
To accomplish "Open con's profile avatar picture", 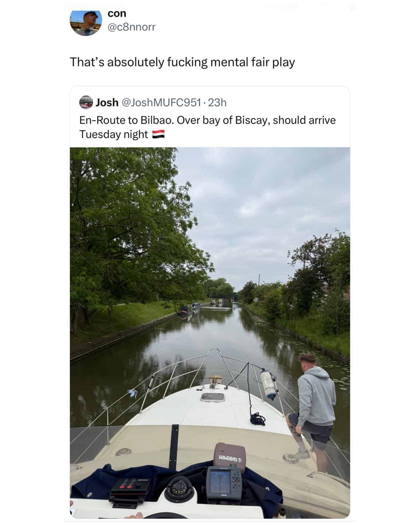I will point(85,23).
